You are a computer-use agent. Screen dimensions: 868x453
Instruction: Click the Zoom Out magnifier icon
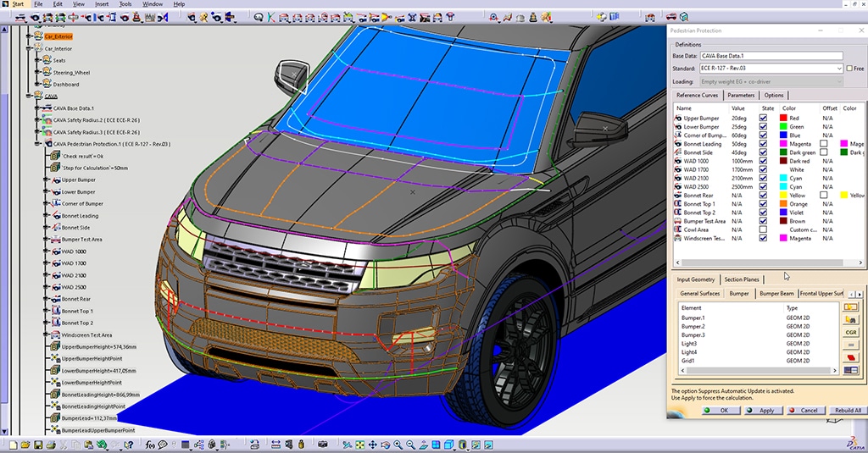click(x=411, y=445)
